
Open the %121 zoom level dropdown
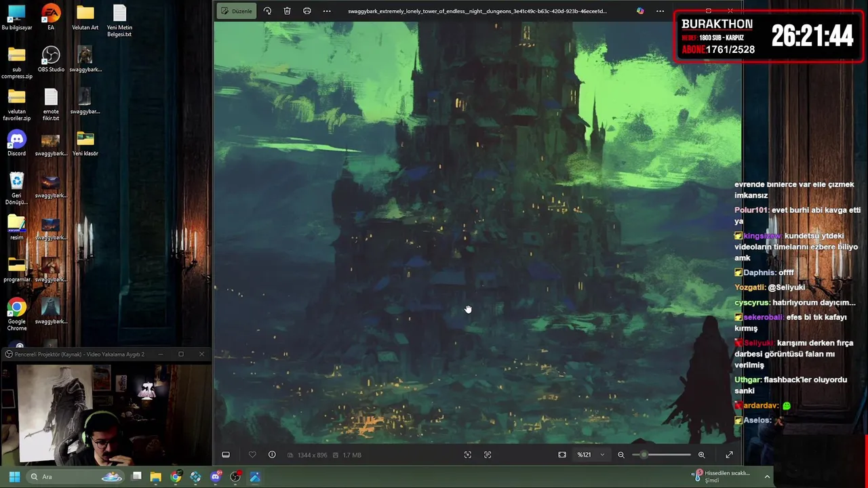590,455
